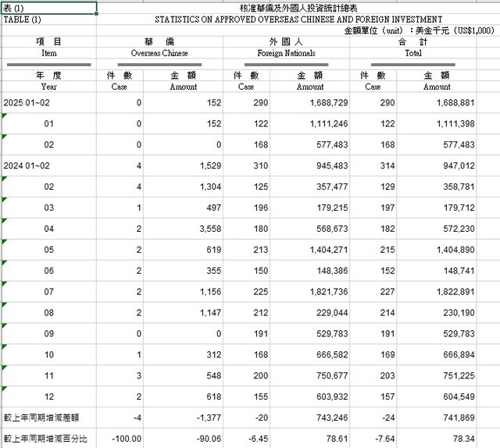The width and height of the screenshot is (500, 448).
Task: Select the '較上年同期增減百分比' row label
Action: (48, 439)
